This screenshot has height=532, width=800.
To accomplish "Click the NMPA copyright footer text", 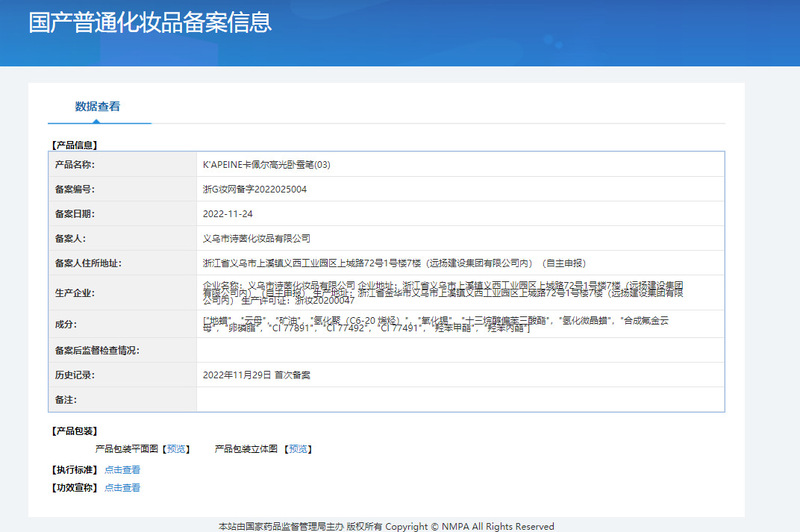I will coord(386,526).
